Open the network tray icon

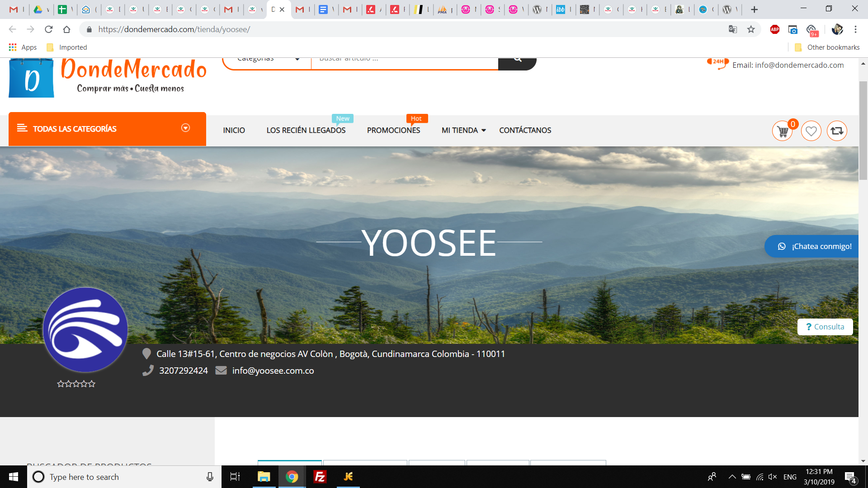(x=759, y=477)
